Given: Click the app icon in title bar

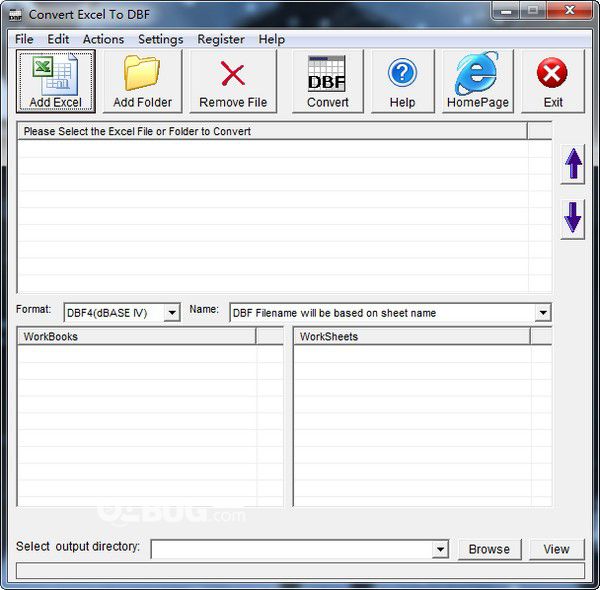Looking at the screenshot, I should pos(15,15).
